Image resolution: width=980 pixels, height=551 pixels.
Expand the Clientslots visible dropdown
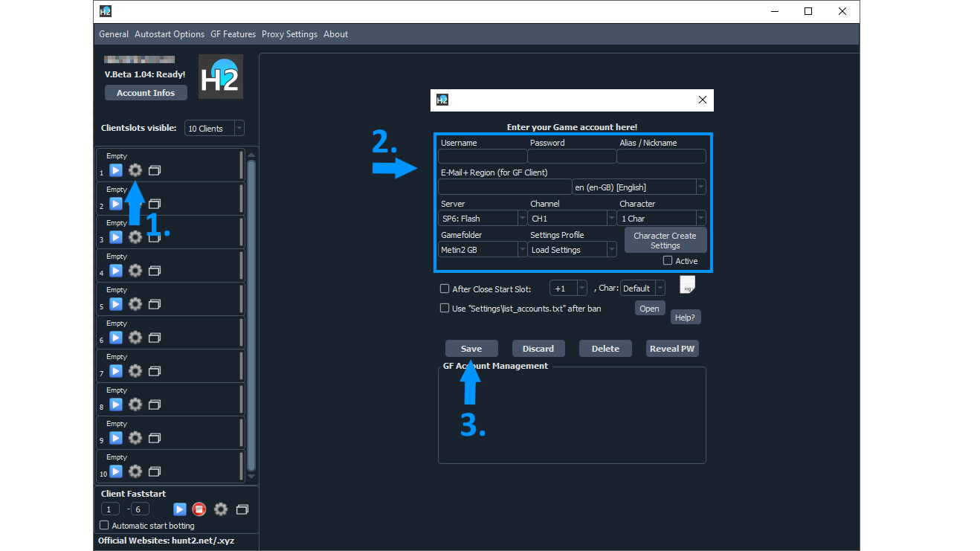214,129
